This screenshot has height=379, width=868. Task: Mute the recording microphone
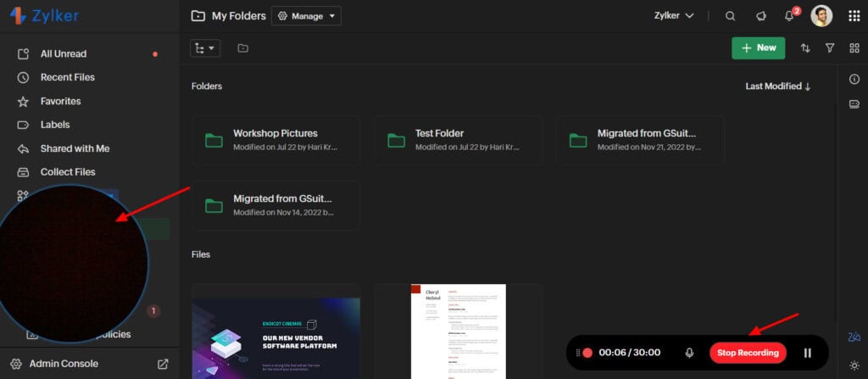(689, 353)
